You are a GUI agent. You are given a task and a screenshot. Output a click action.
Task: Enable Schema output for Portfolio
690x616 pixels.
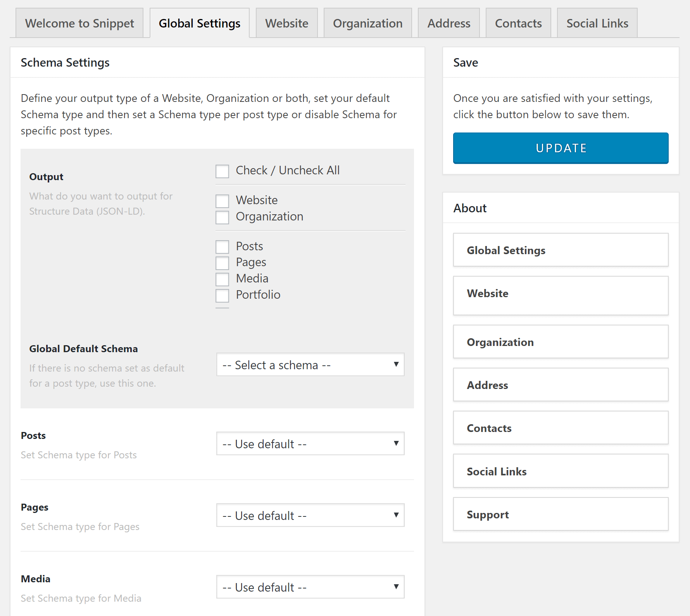click(222, 295)
